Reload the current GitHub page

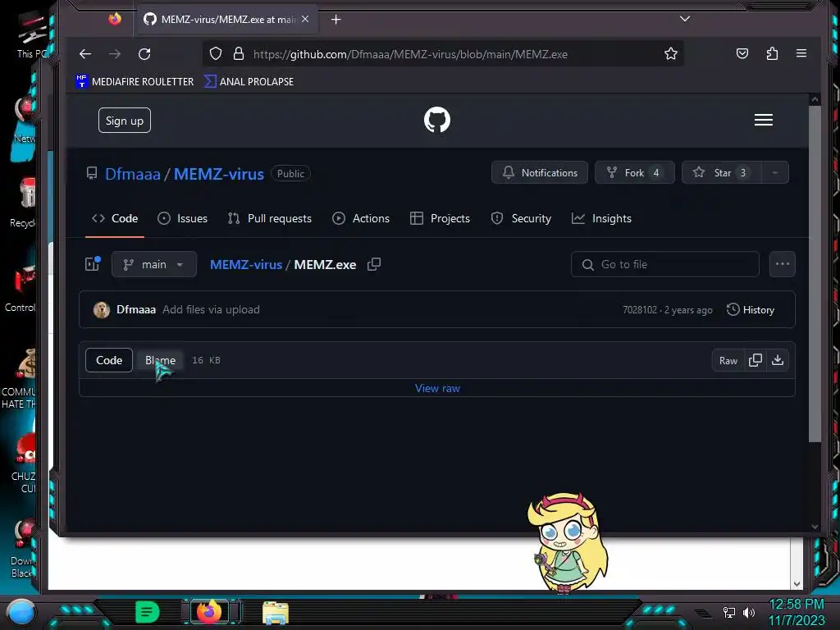point(144,54)
